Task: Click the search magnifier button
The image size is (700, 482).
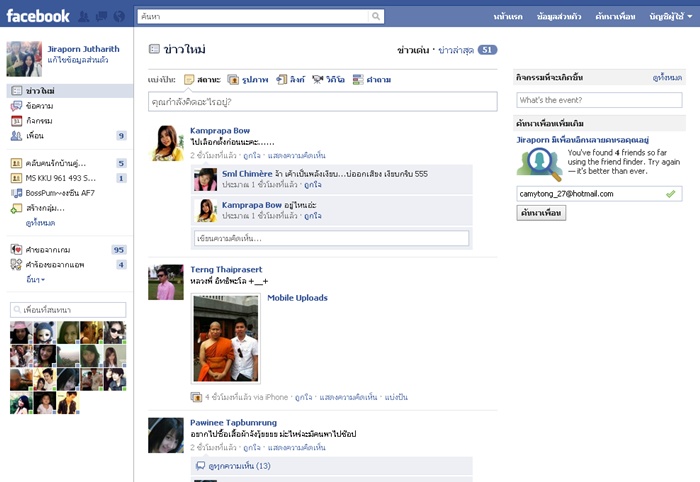Action: click(x=376, y=17)
